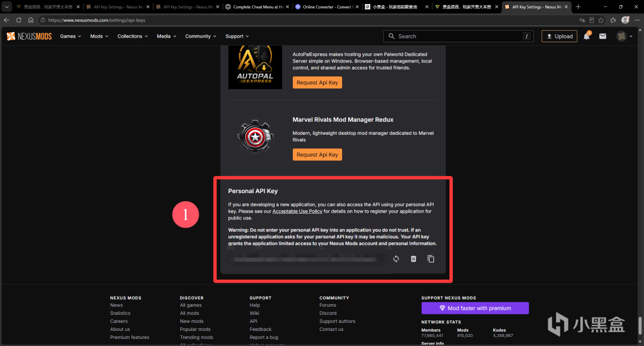644x346 pixels.
Task: Open the Discord footer link
Action: tap(328, 313)
